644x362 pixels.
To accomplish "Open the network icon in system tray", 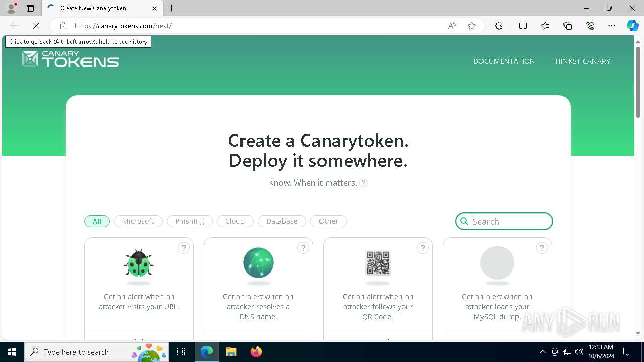I will [567, 352].
